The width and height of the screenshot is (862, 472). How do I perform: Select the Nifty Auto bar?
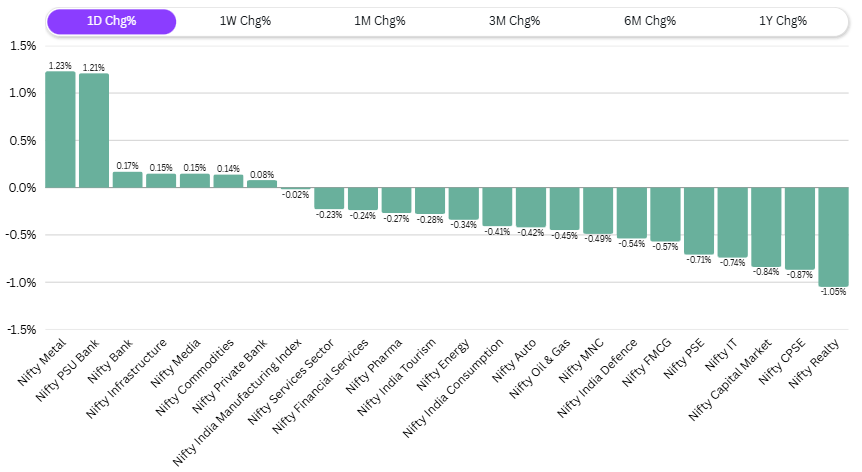(531, 207)
